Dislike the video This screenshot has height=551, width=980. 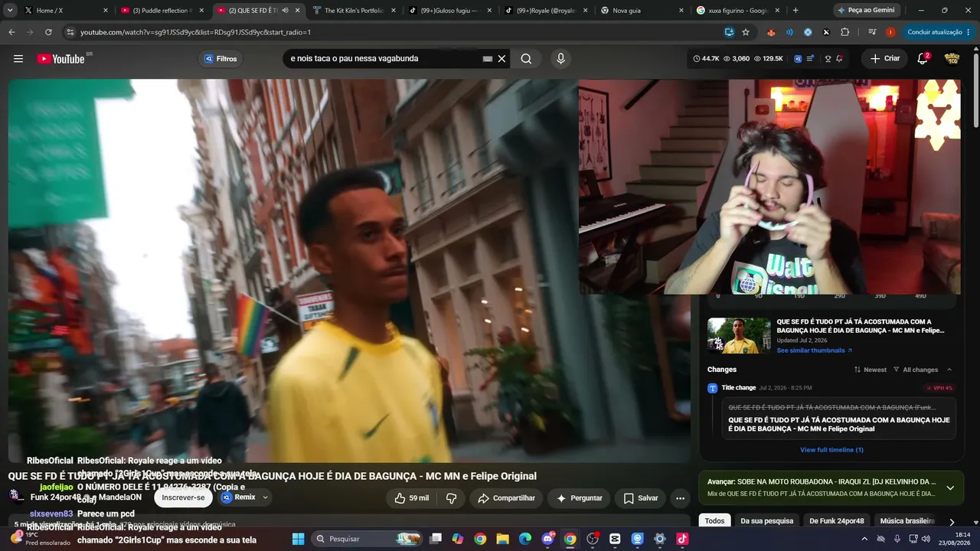[x=451, y=498]
